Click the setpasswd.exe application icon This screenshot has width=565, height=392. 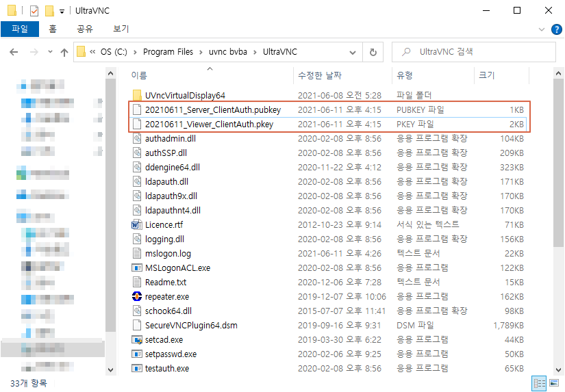(x=137, y=354)
